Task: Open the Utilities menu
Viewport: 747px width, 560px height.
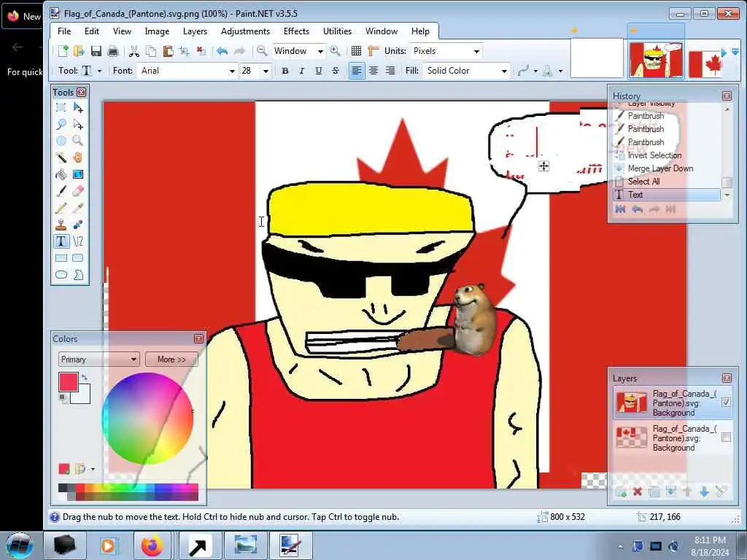Action: (x=337, y=31)
